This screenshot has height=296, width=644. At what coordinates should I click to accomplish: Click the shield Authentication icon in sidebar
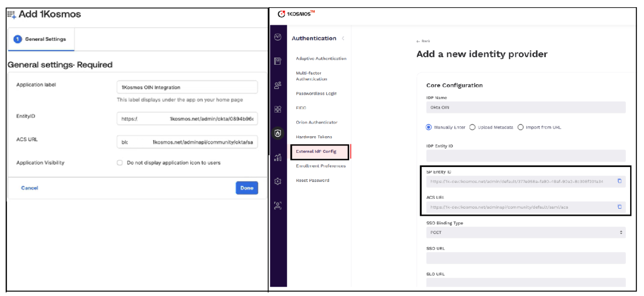tap(278, 133)
